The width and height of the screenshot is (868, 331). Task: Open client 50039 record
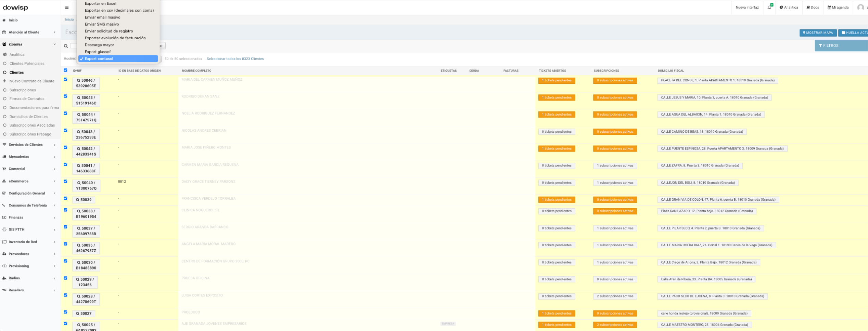point(84,200)
